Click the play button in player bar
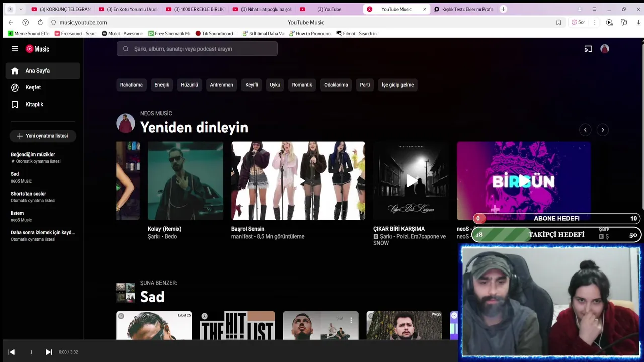Viewport: 644px width, 362px height. point(31,352)
